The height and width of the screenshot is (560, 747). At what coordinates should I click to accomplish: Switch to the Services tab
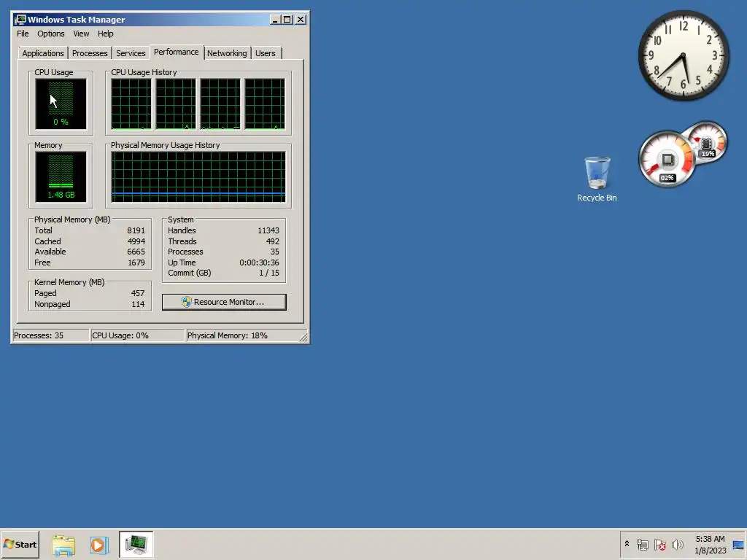point(131,53)
